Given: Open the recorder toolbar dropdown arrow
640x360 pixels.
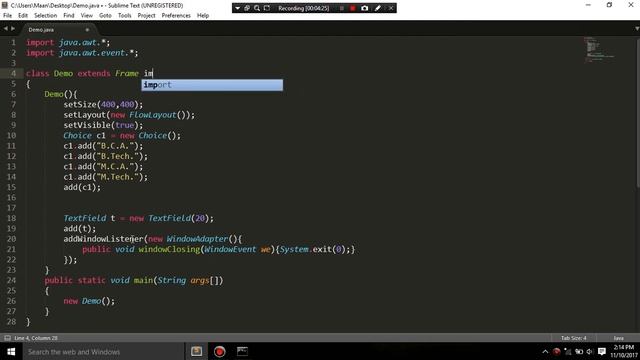Looking at the screenshot, I should click(238, 8).
